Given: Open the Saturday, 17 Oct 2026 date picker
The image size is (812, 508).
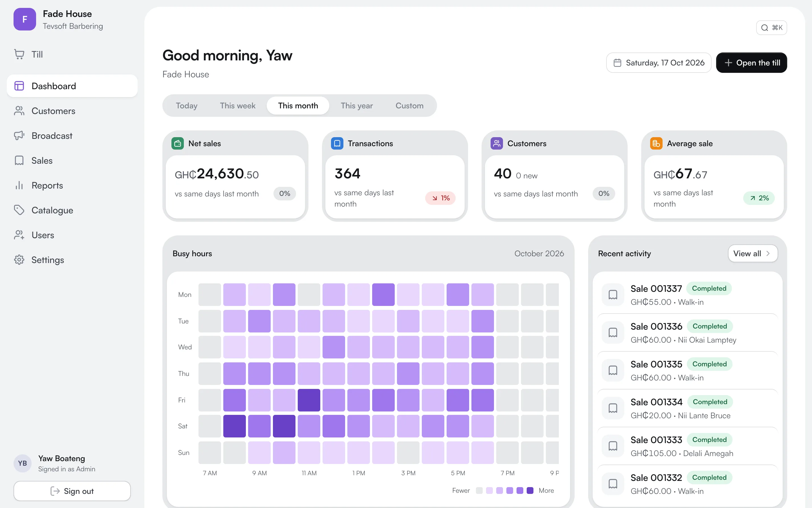Looking at the screenshot, I should [659, 63].
